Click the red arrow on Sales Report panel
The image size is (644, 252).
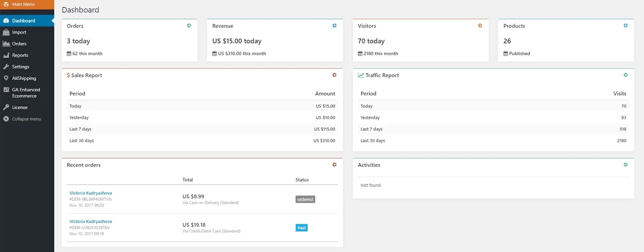tap(334, 75)
